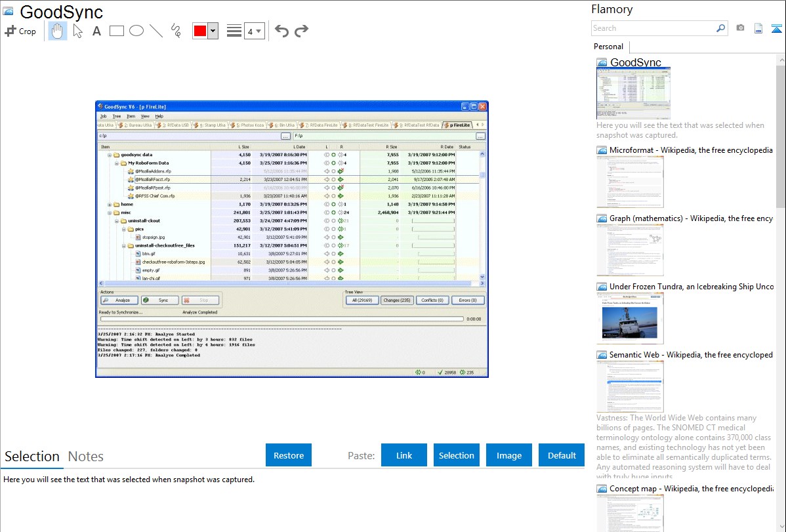Switch to the Selection tab

coord(32,457)
